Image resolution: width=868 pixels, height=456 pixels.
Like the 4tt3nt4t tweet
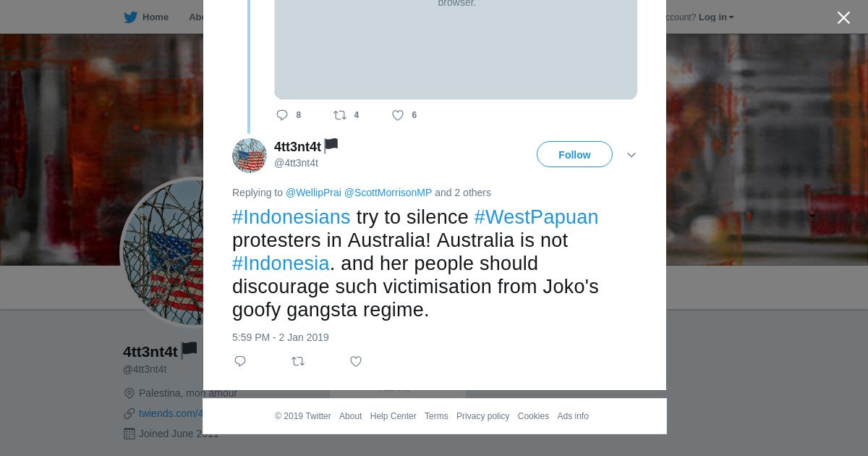click(356, 361)
